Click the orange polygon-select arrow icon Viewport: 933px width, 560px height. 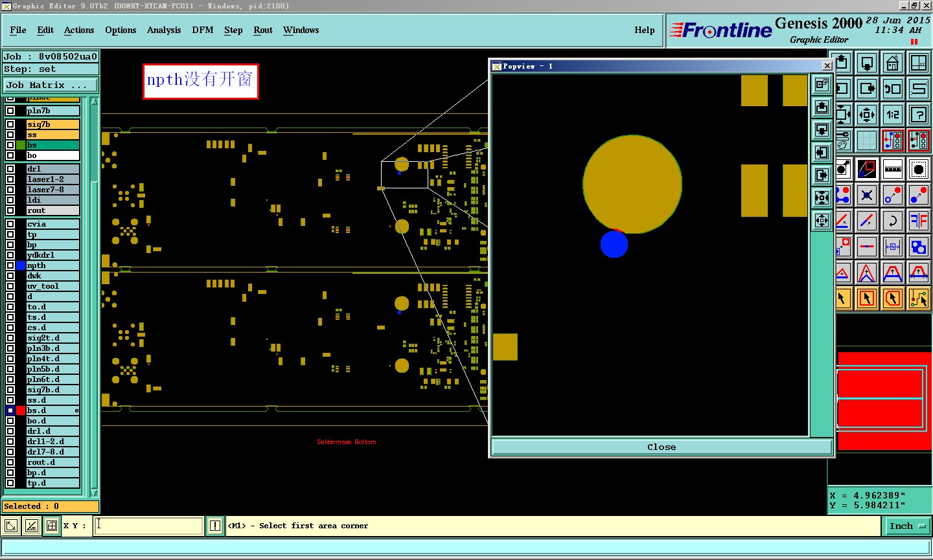tap(893, 298)
